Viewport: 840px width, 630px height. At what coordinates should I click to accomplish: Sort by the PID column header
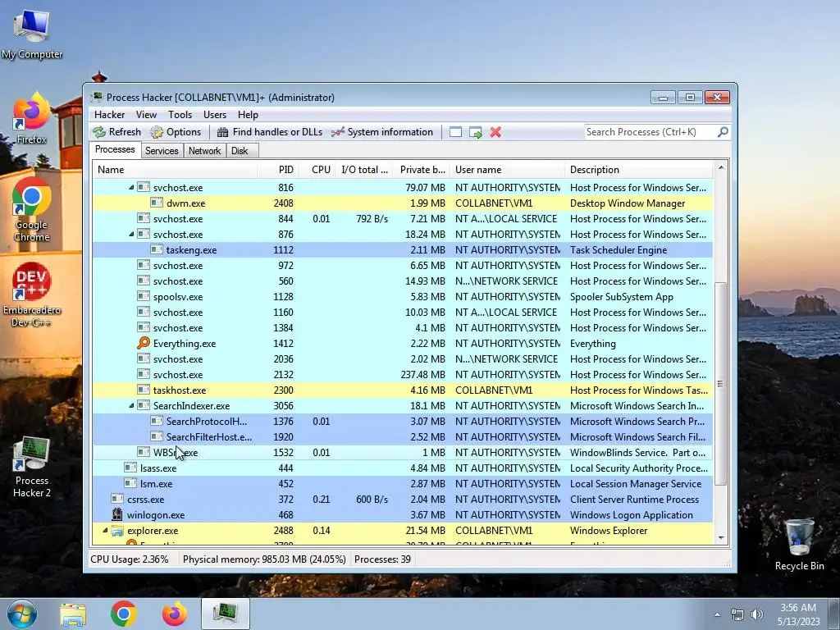[277, 170]
